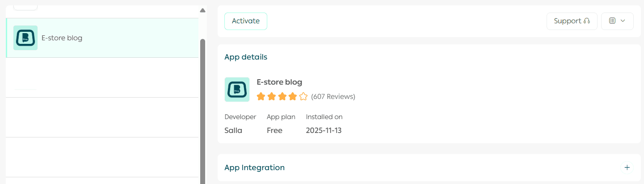Click the developer name Salla
Image resolution: width=644 pixels, height=184 pixels.
click(x=233, y=131)
